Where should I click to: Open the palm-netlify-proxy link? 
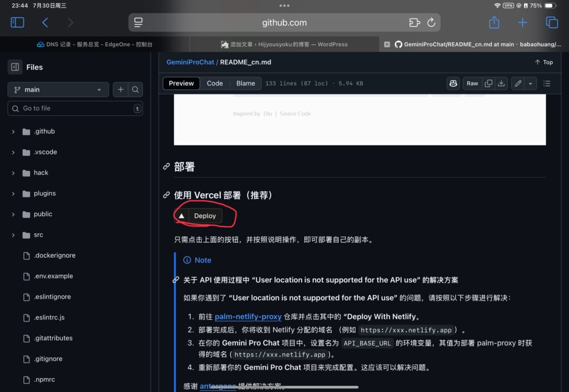[x=248, y=316]
